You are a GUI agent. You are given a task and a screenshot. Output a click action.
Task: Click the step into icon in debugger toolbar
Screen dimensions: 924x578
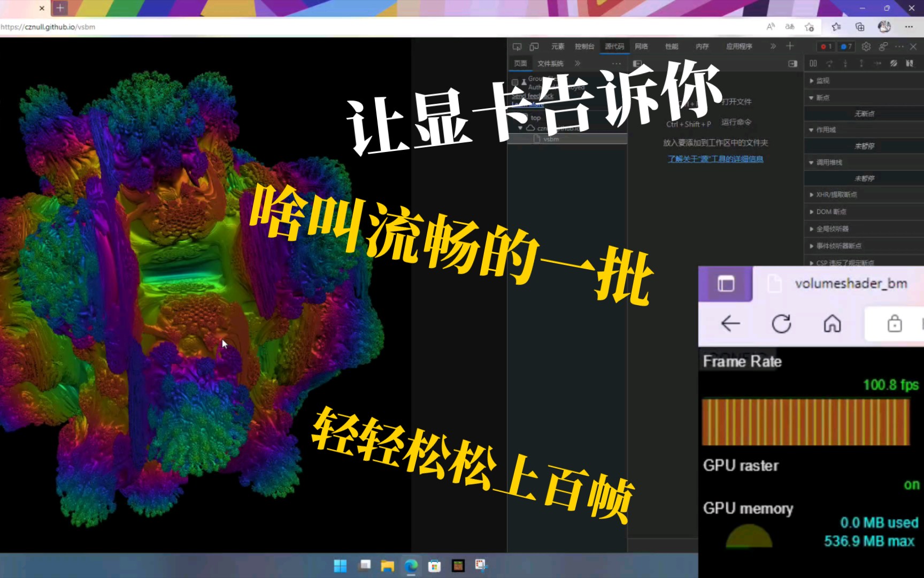(845, 63)
